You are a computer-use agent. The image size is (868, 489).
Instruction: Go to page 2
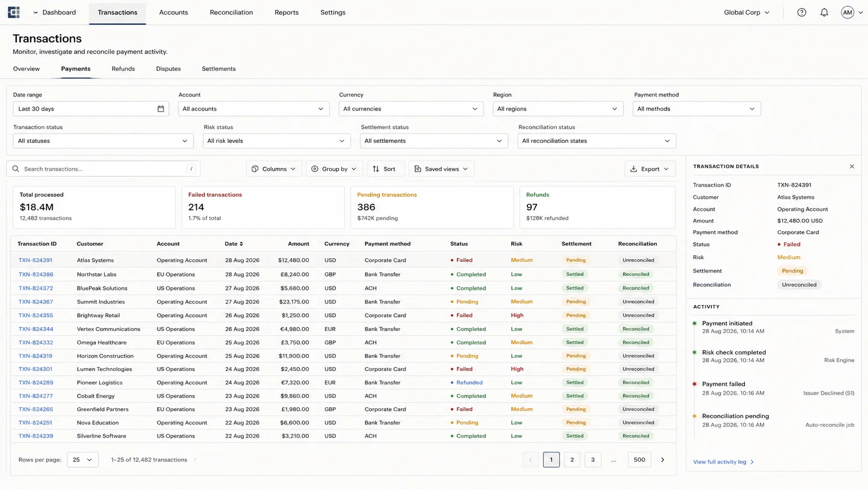click(x=572, y=459)
